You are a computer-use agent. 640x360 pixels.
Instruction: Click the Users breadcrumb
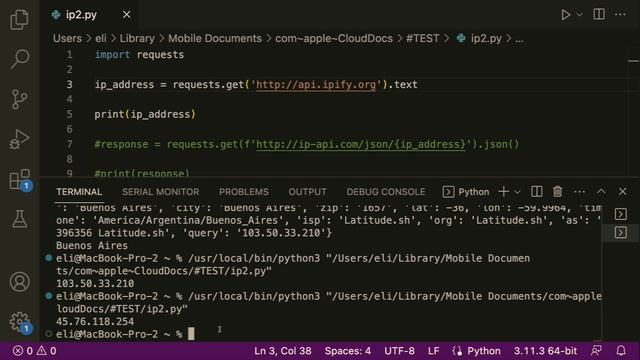67,38
